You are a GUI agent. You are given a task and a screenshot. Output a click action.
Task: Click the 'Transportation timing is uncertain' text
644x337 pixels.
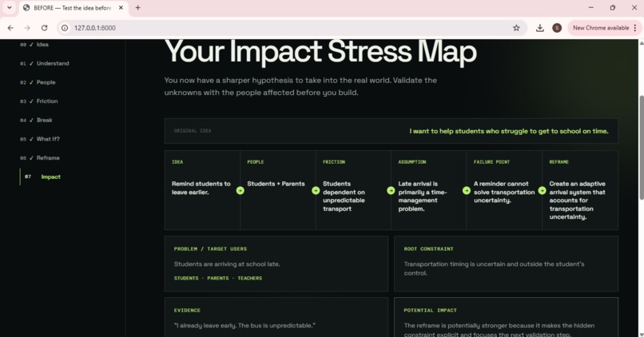[x=494, y=268]
